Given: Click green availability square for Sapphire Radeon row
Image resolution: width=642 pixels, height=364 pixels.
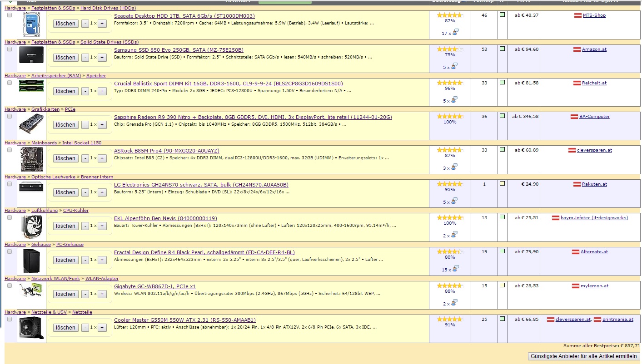Looking at the screenshot, I should point(502,116).
